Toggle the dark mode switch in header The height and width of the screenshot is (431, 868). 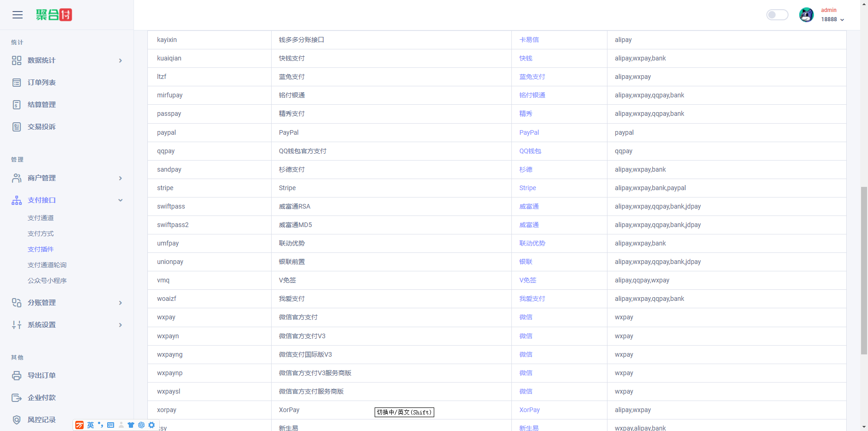click(x=777, y=15)
